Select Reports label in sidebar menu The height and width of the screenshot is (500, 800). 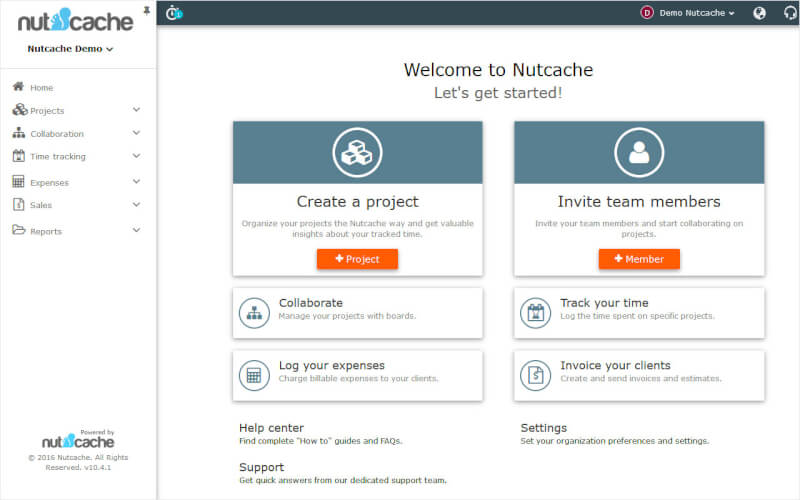coord(46,231)
